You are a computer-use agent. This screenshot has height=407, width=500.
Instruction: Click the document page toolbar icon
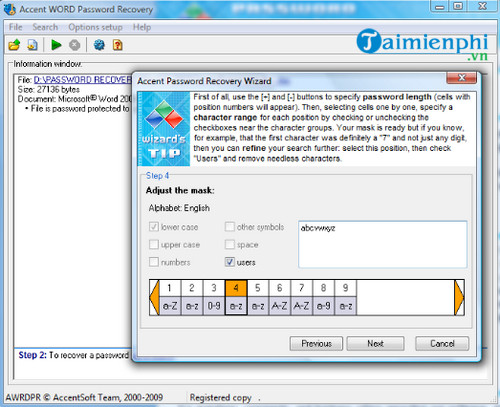coord(32,45)
